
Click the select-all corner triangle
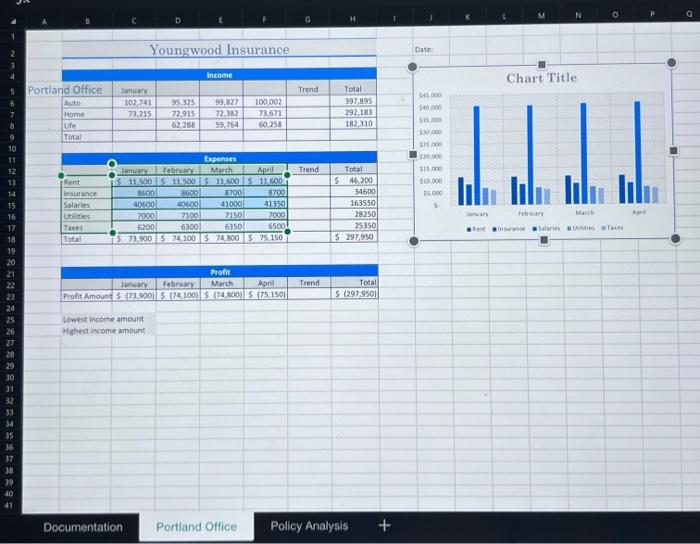(13, 21)
